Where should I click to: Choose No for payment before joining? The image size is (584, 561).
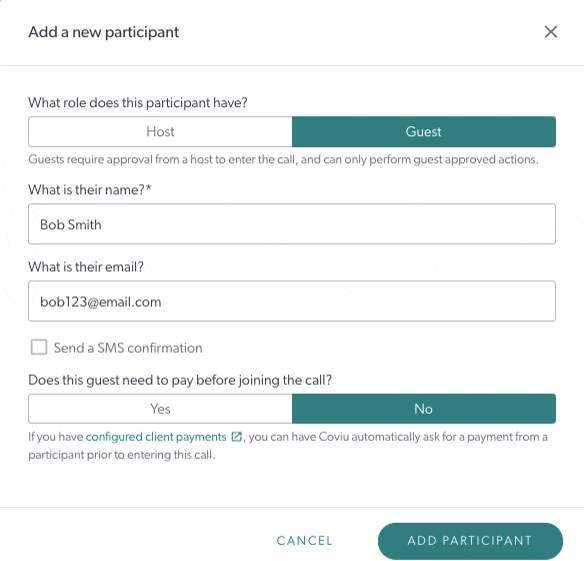(x=424, y=409)
